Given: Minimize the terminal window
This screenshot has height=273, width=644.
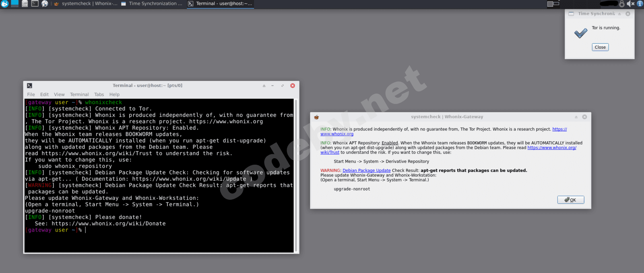Looking at the screenshot, I should click(272, 86).
